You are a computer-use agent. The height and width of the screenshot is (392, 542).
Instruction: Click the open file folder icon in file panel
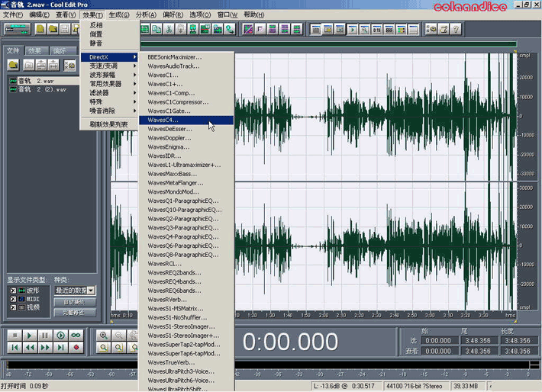click(13, 66)
